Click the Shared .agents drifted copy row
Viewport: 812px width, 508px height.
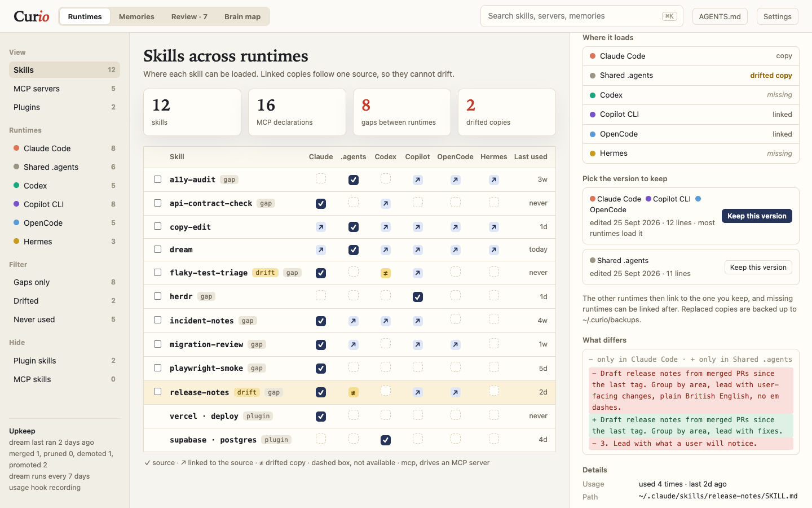691,76
